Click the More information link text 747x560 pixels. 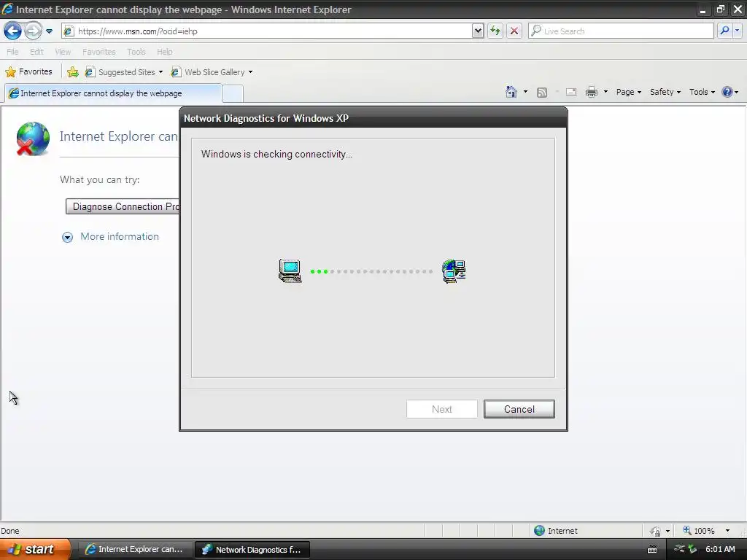[x=120, y=237]
